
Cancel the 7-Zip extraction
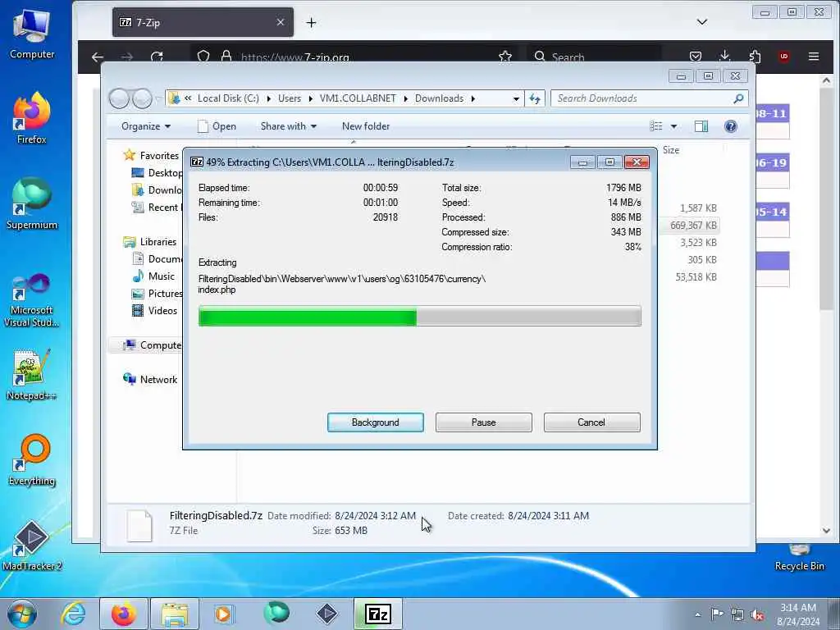[591, 422]
